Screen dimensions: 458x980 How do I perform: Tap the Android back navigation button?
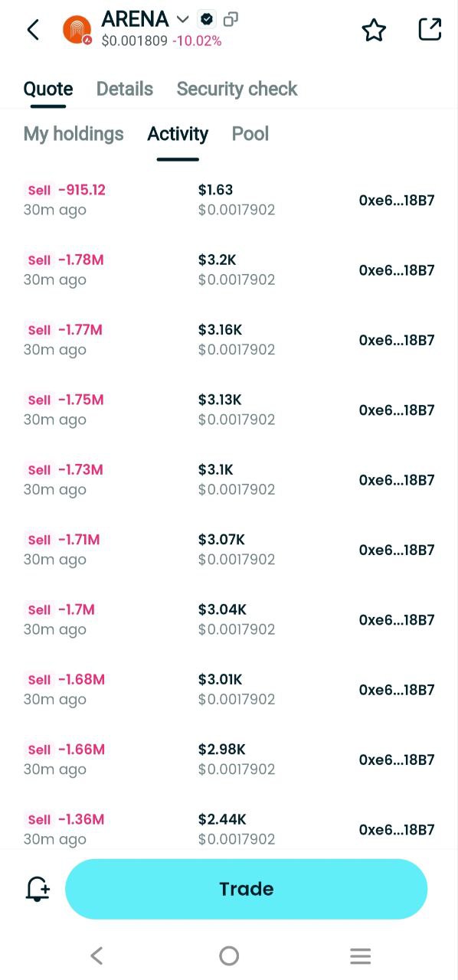click(x=97, y=955)
